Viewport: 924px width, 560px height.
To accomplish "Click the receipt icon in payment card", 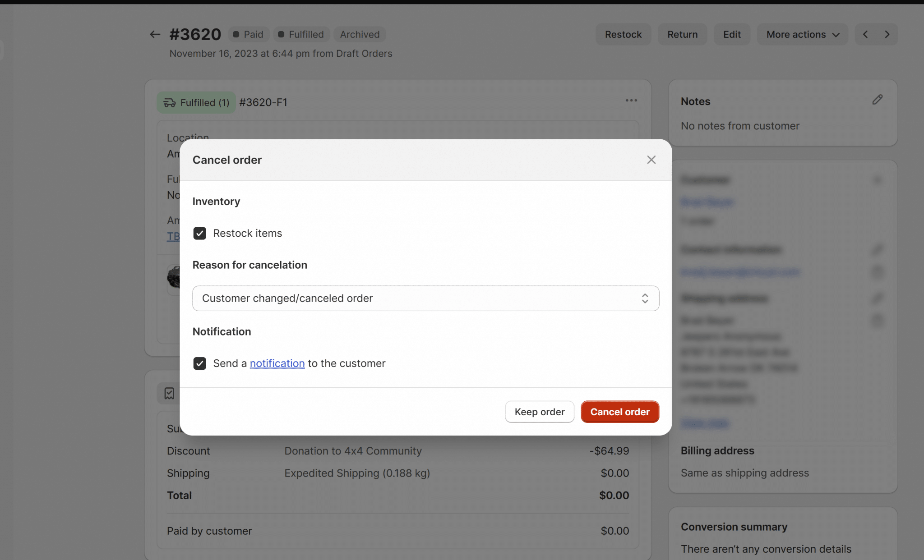I will click(169, 394).
